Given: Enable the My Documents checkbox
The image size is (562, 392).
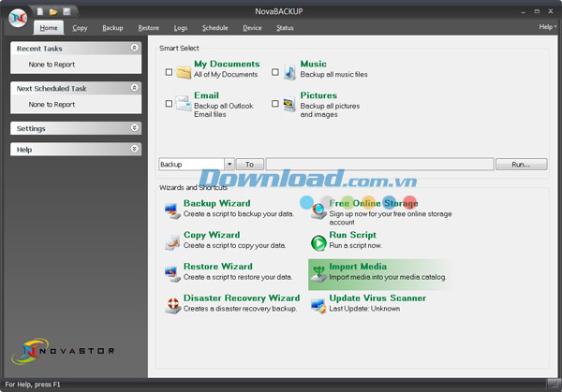Looking at the screenshot, I should pos(169,72).
